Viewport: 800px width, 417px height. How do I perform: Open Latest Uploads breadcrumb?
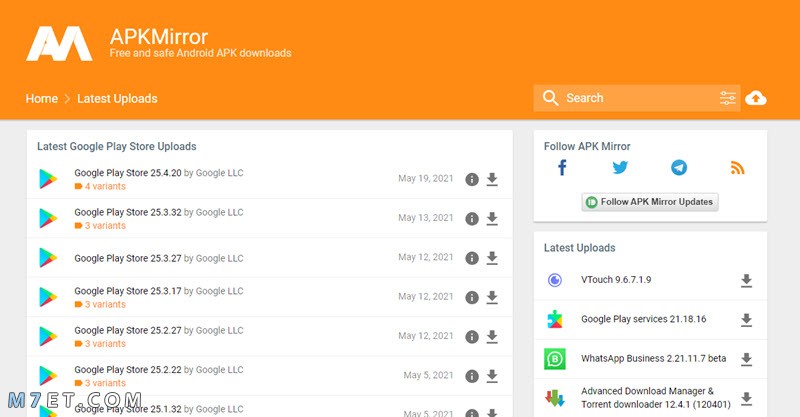click(x=117, y=99)
